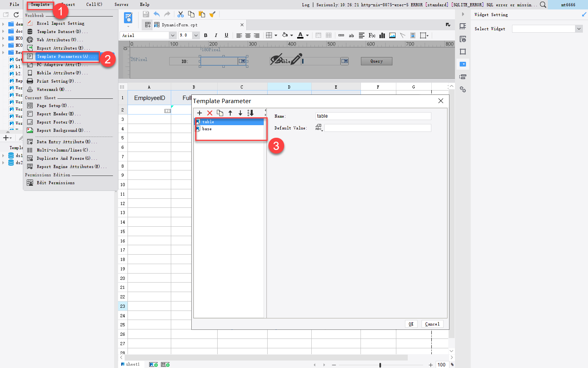Image resolution: width=588 pixels, height=368 pixels.
Task: Copy the selected parameter
Action: 220,113
